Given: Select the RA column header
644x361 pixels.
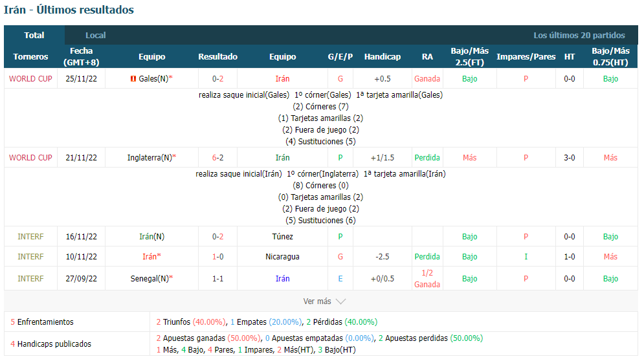Looking at the screenshot, I should coord(427,57).
